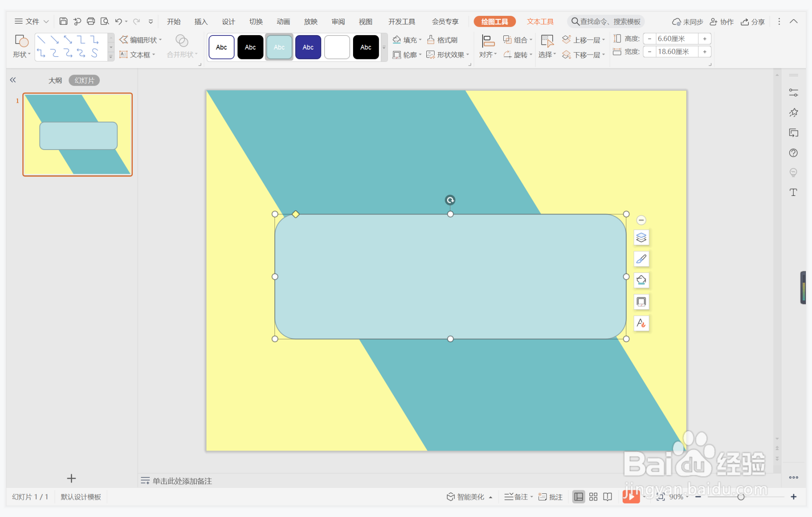Screen dimensions: 812x517
Task: Expand the fill color dropdown
Action: (x=420, y=40)
